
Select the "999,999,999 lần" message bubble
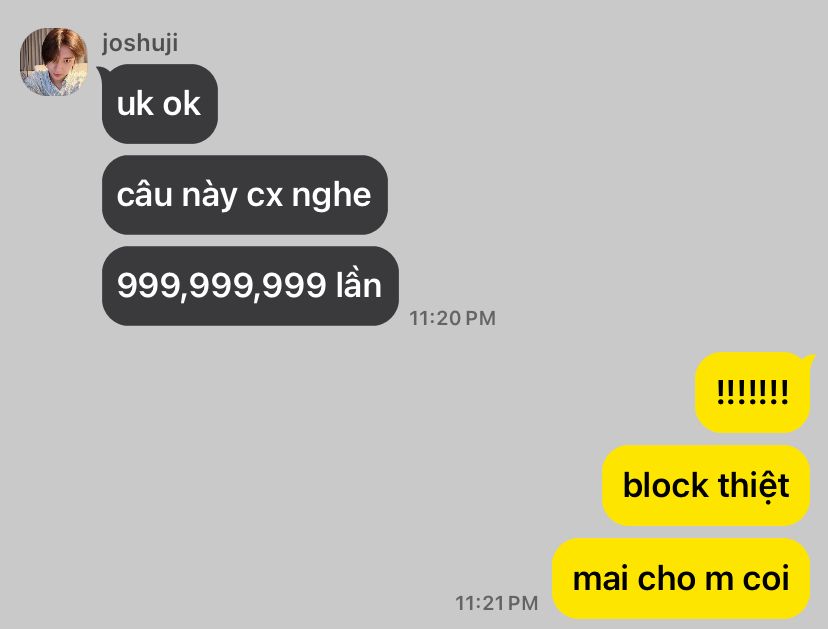250,286
